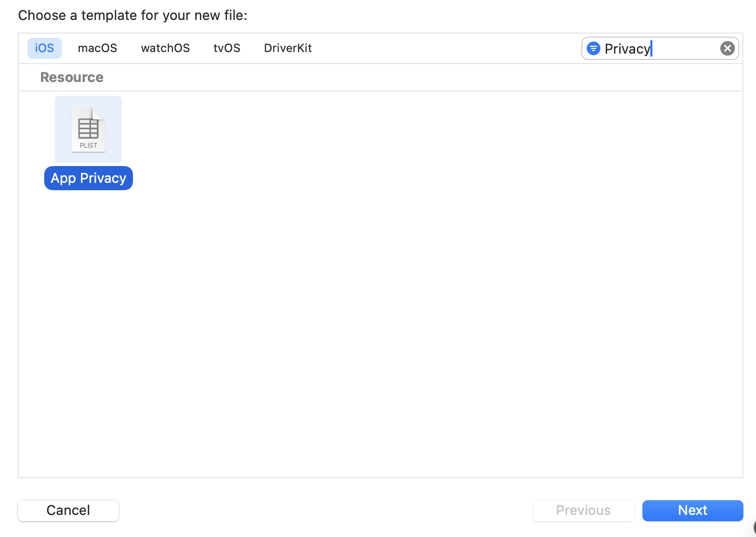
Task: Click the blue filter icon in search field
Action: 594,48
